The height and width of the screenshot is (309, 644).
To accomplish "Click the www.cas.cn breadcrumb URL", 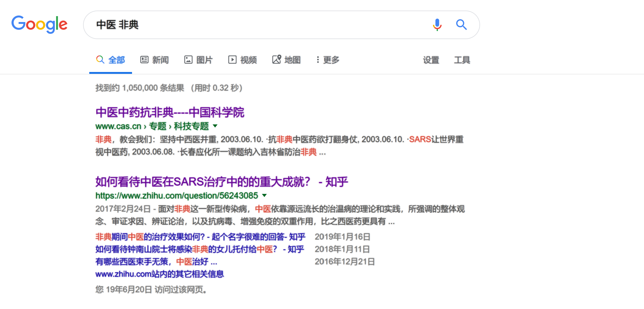I will tap(152, 126).
